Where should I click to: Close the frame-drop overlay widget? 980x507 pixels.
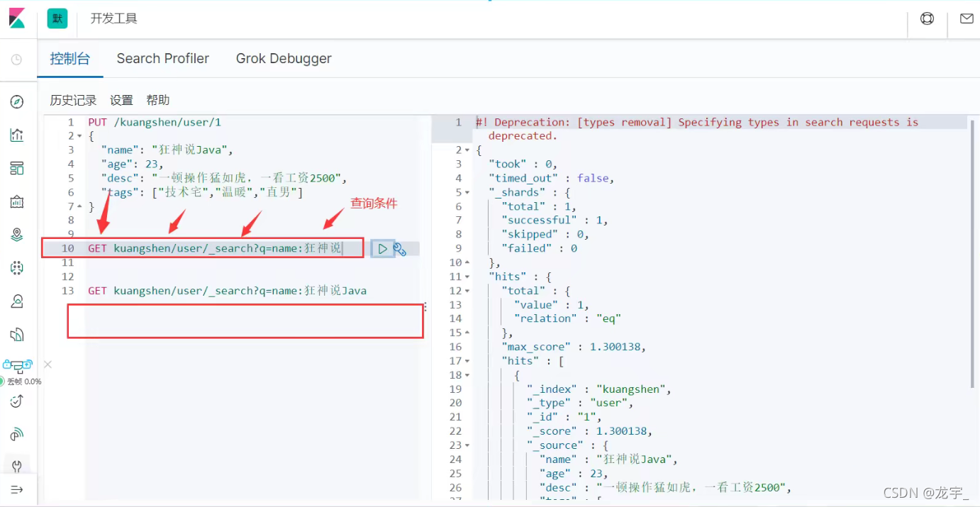[x=48, y=364]
